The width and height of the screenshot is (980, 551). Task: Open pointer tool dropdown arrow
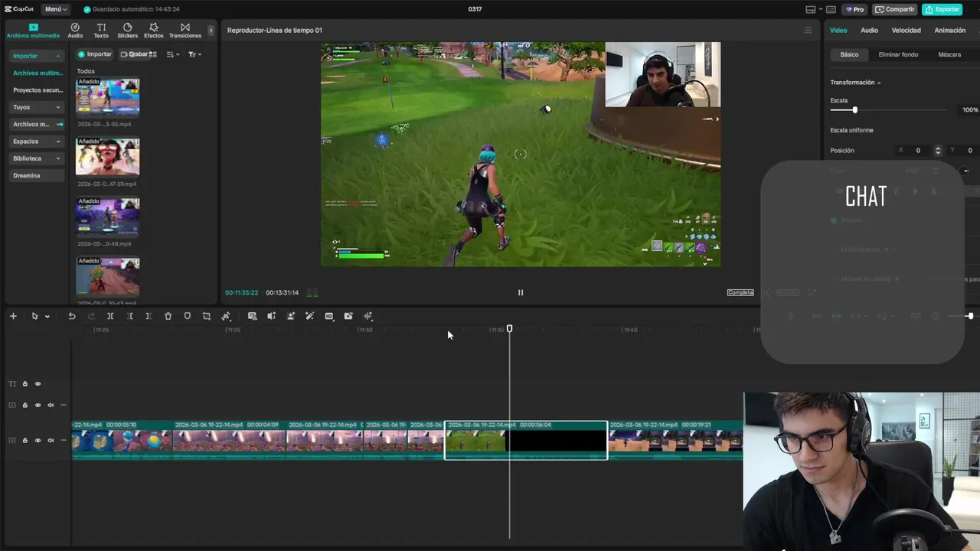(47, 317)
